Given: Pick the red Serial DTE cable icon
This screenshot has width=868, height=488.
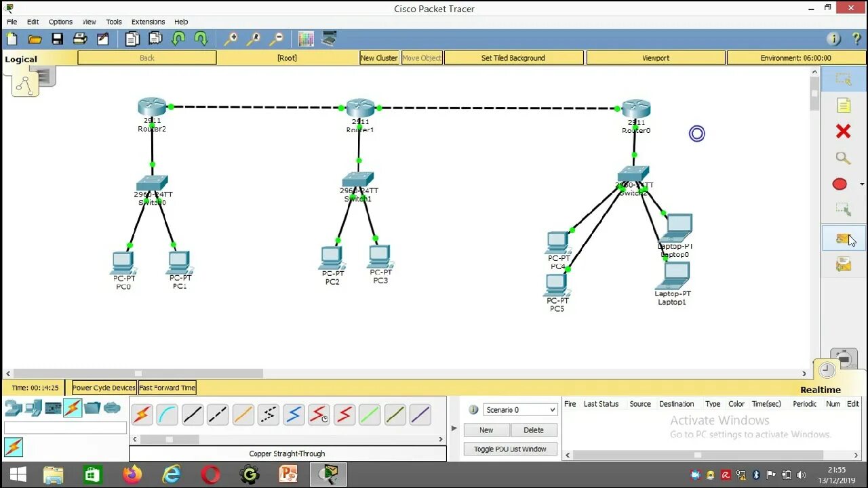Looking at the screenshot, I should tap(344, 414).
